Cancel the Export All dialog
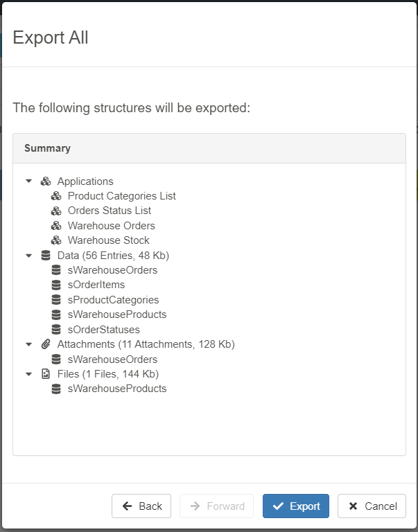The image size is (418, 532). 372,506
